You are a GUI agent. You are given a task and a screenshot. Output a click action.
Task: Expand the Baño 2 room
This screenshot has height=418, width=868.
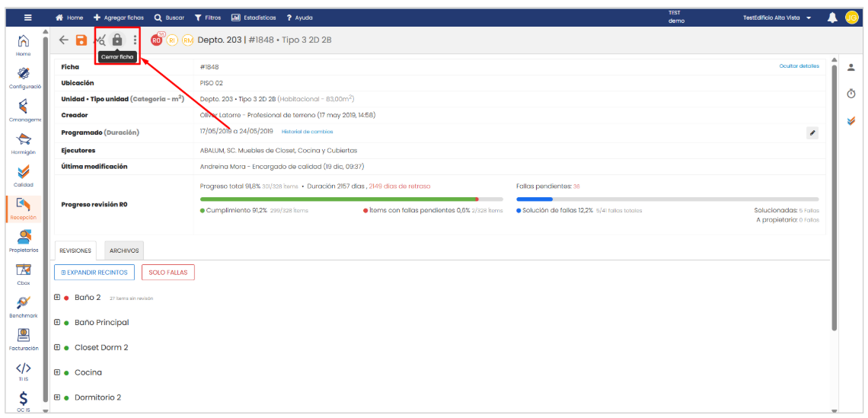[57, 297]
